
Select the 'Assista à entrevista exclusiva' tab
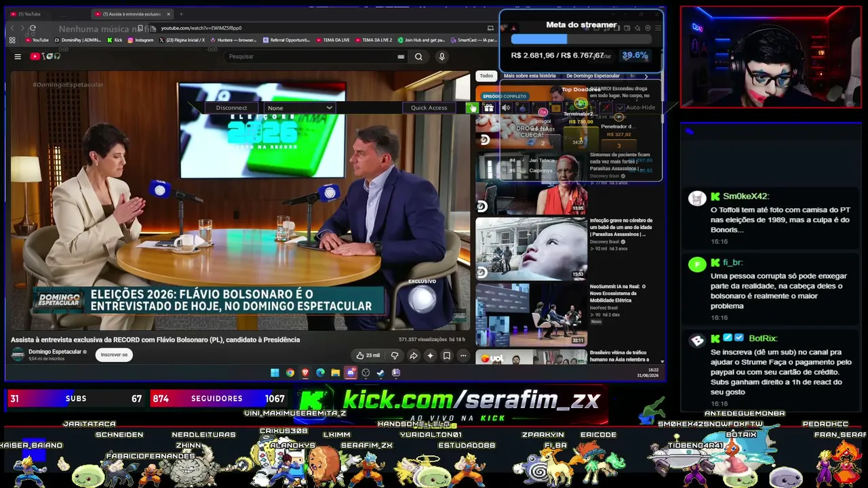[x=133, y=14]
